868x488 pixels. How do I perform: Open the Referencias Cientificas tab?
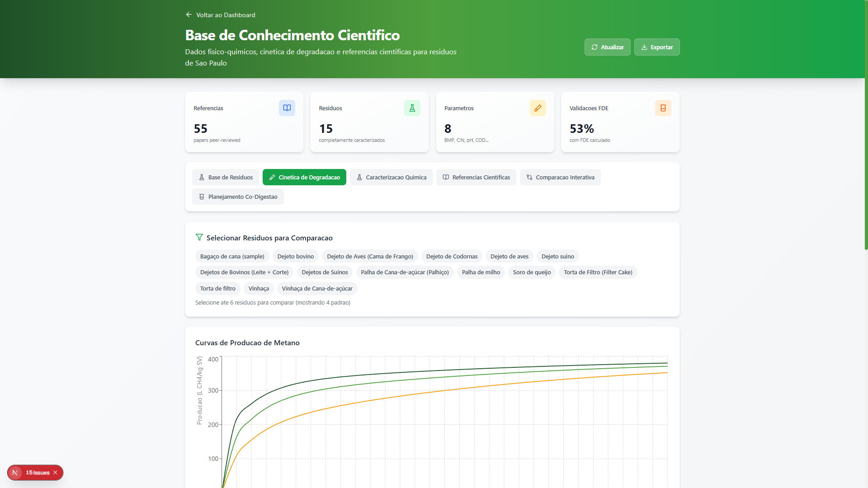pos(476,177)
